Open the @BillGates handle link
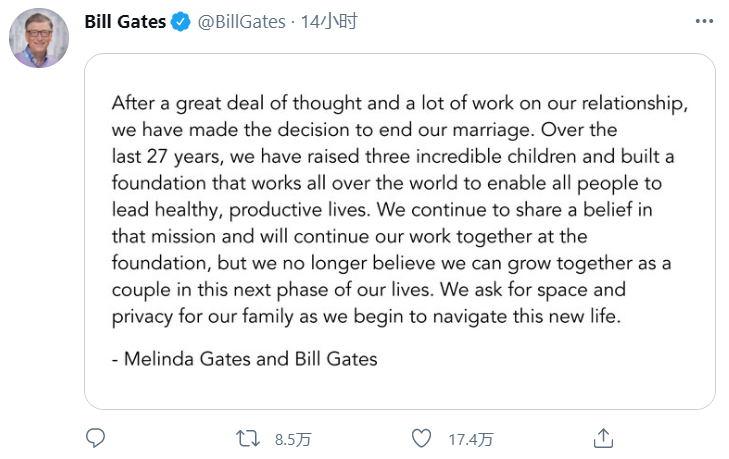729x459 pixels. pos(241,22)
